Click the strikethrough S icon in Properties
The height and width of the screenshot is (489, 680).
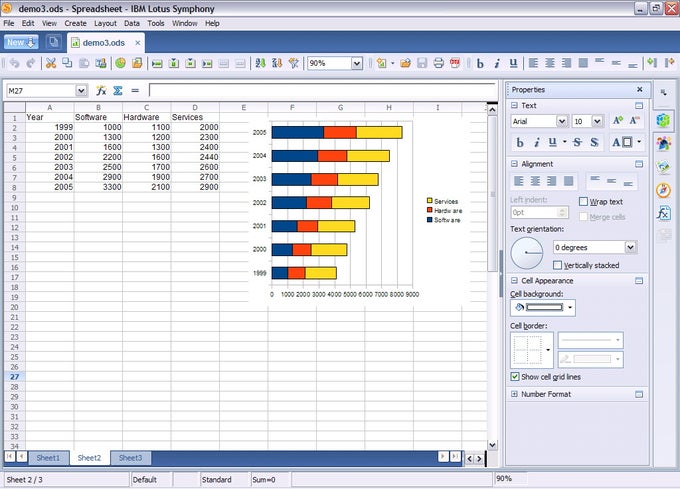(577, 142)
